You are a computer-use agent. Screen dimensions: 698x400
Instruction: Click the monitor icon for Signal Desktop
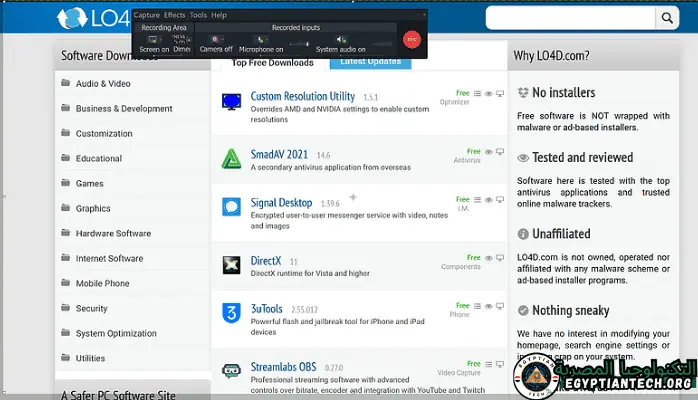(500, 200)
